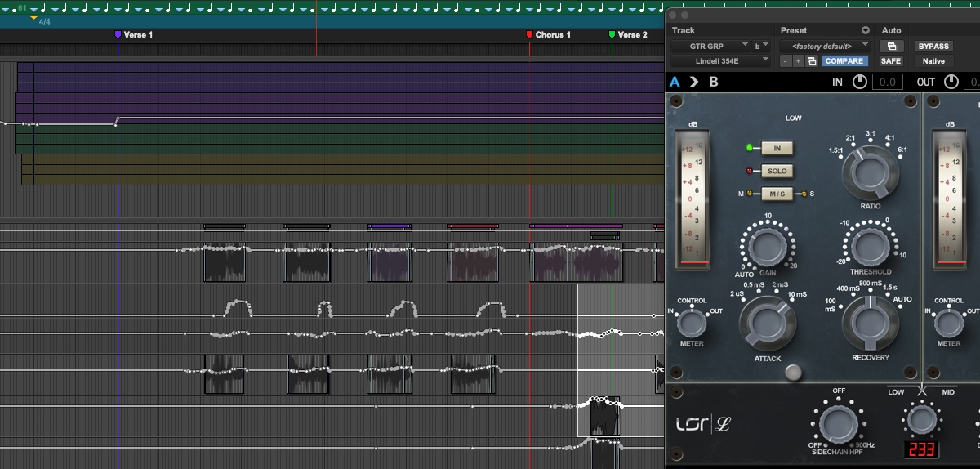Click the 4/4 meter marker
This screenshot has width=980, height=469.
tap(40, 20)
